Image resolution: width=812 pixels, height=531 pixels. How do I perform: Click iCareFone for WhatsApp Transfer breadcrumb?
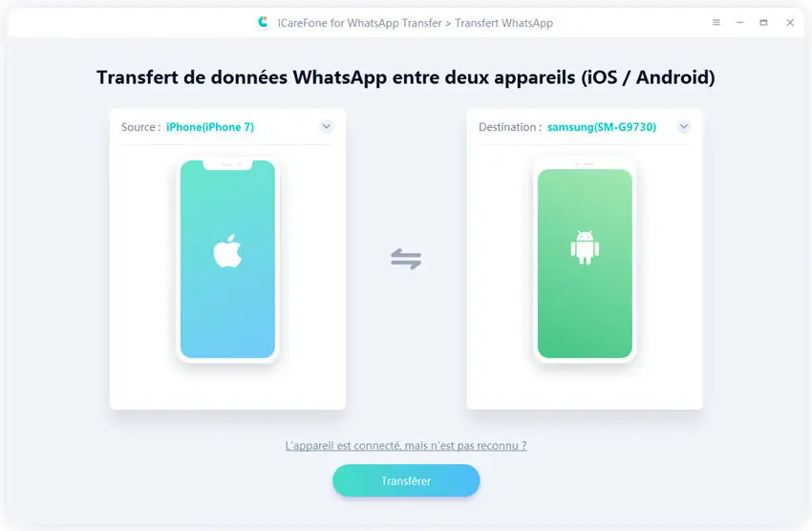click(x=360, y=23)
